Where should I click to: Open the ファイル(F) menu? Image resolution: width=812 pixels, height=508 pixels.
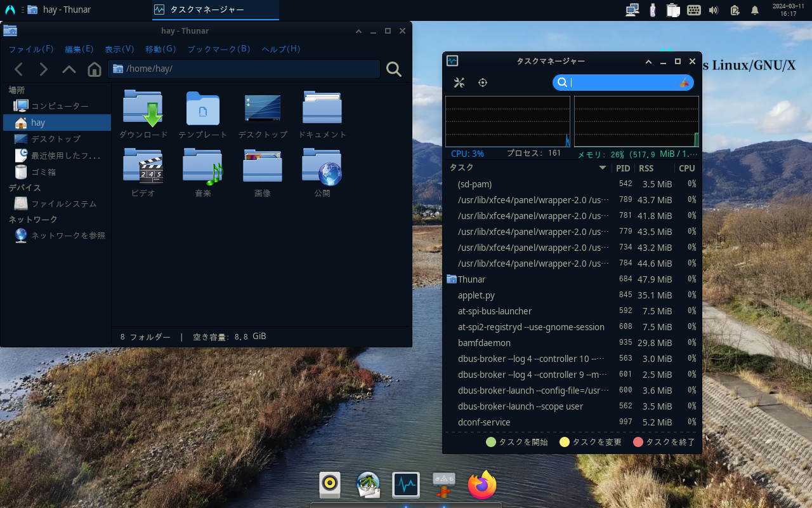coord(31,49)
